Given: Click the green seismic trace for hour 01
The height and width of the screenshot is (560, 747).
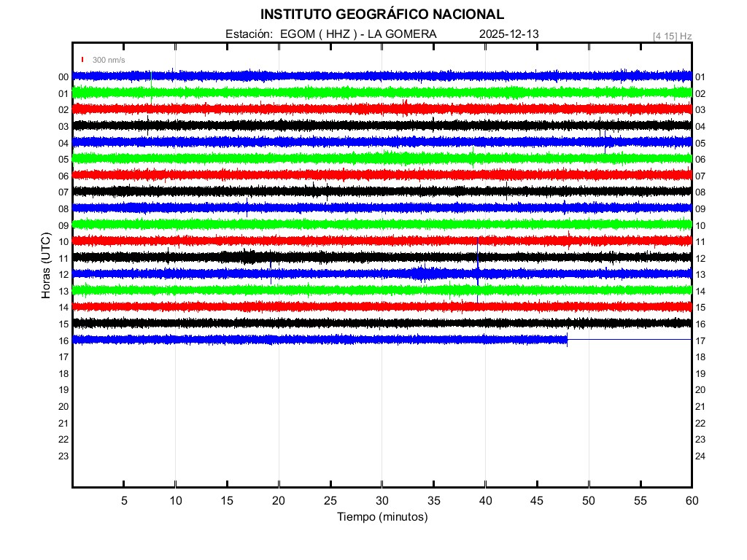Looking at the screenshot, I should point(292,93).
